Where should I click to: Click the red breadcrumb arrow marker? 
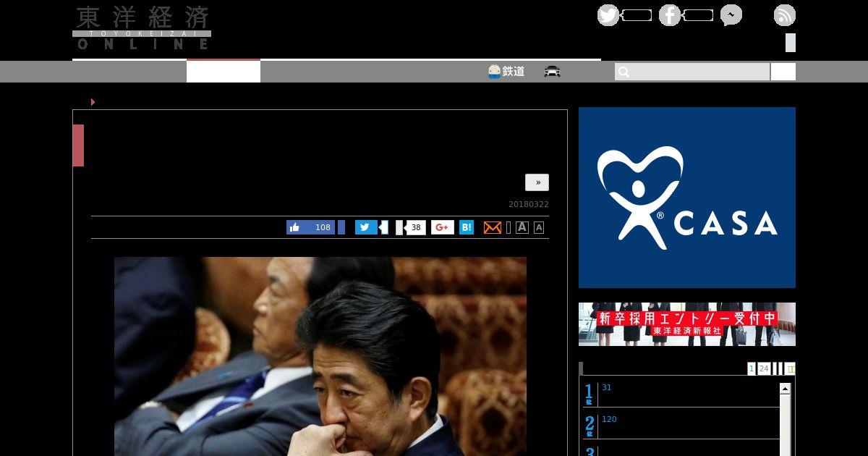point(93,102)
